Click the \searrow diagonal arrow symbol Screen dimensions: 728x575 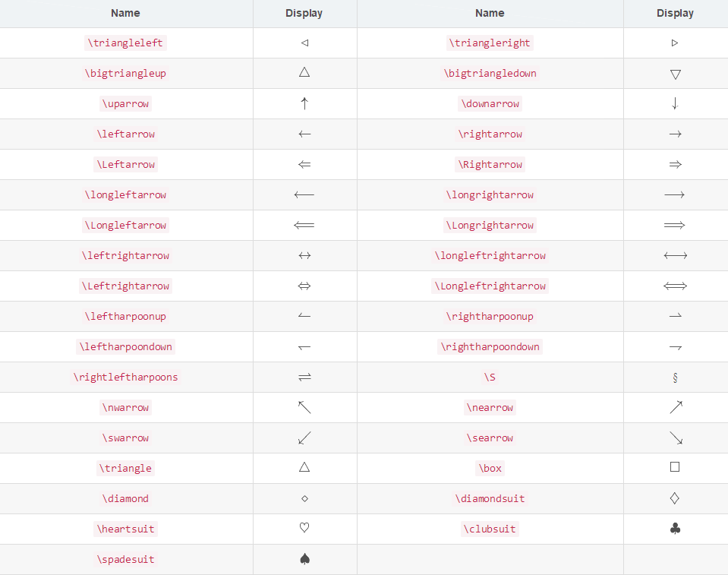pos(676,438)
